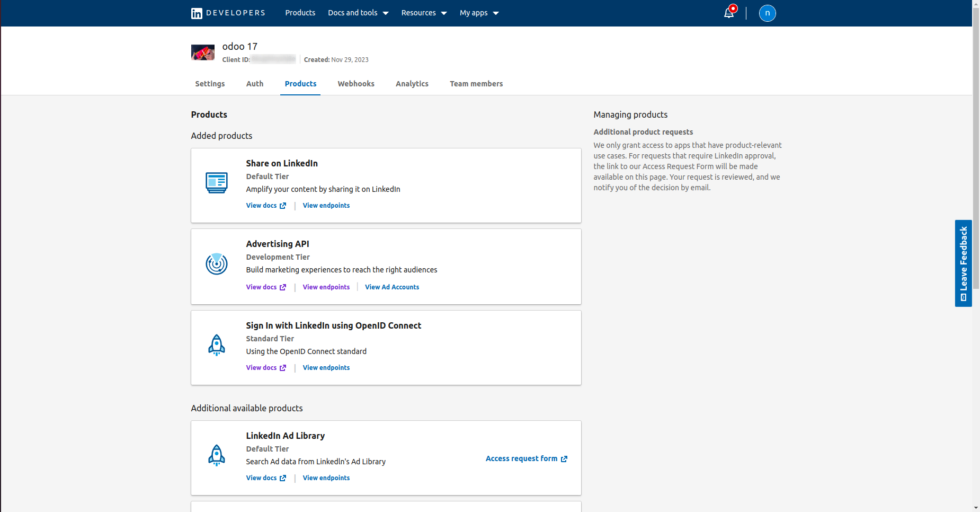Click the 'Share on LinkedIn' title
980x512 pixels.
click(282, 163)
